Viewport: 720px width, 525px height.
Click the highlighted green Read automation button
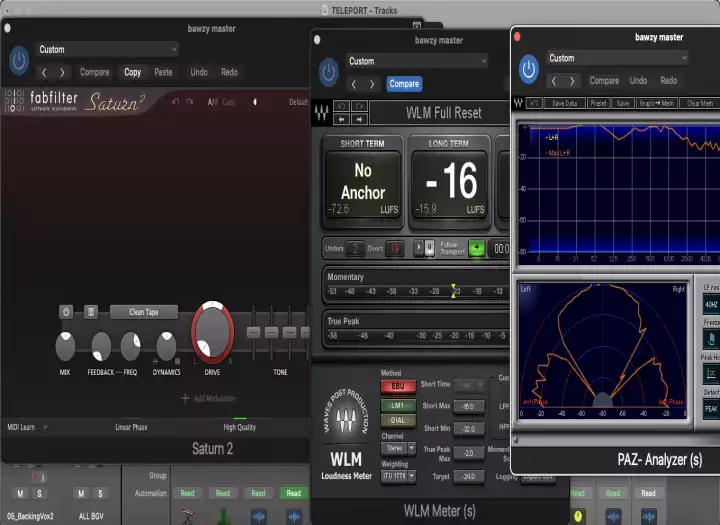tap(293, 493)
